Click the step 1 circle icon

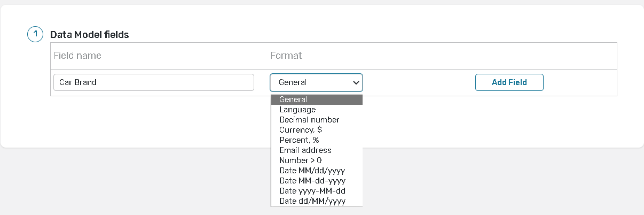pyautogui.click(x=35, y=34)
